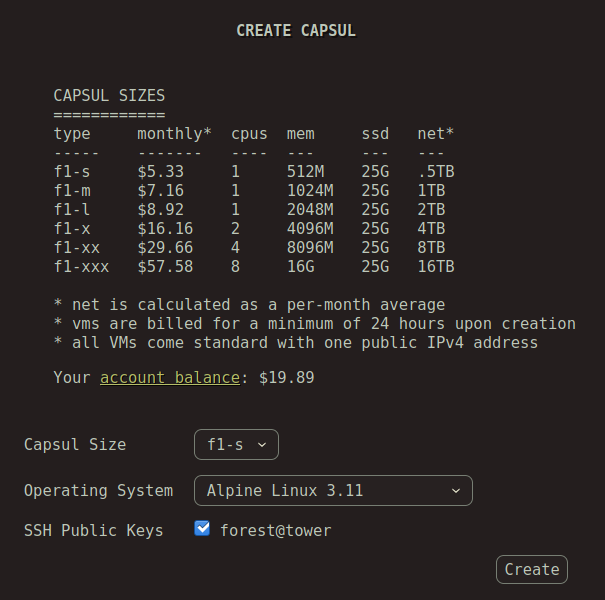Select the f1-xx type cell

[x=77, y=247]
